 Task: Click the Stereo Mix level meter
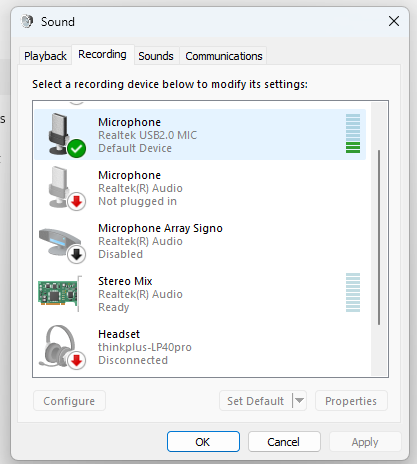pos(353,293)
